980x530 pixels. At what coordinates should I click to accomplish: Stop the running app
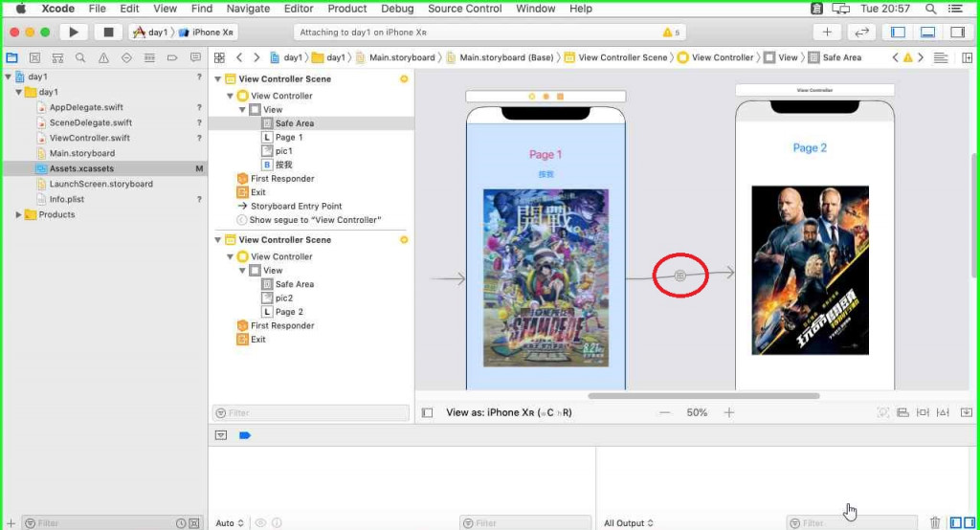[108, 32]
